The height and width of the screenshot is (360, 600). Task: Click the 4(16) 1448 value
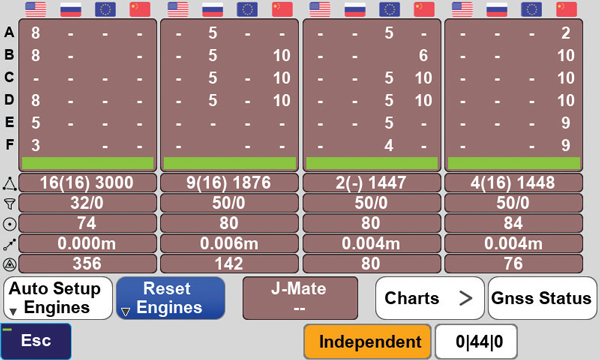(514, 183)
